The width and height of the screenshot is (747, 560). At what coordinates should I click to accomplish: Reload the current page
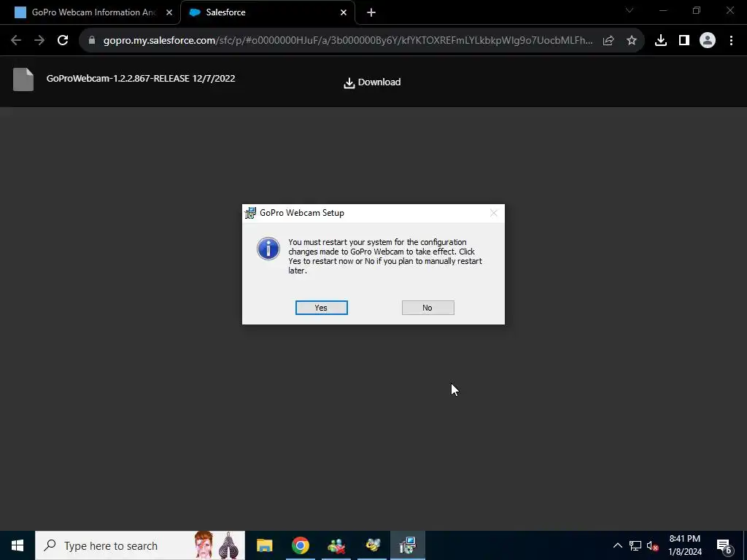coord(63,41)
